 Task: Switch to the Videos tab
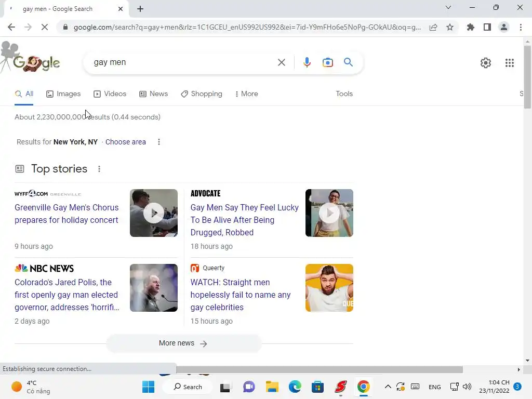110,94
